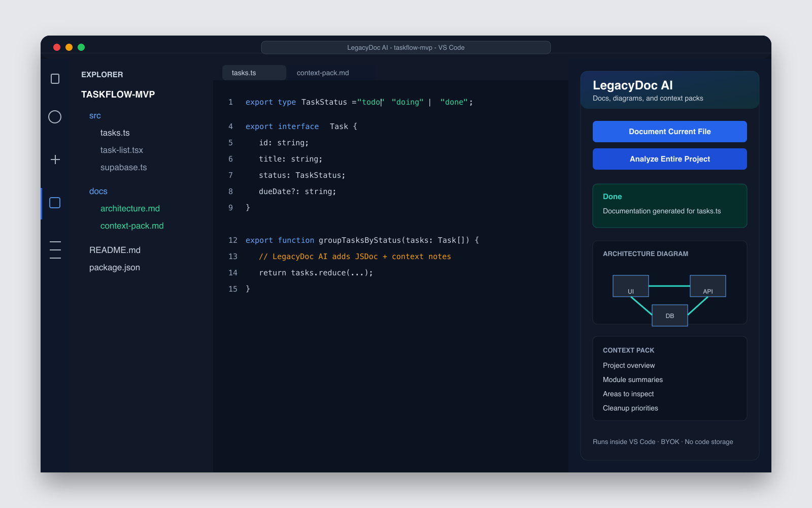
Task: Select Cleanup priorities in context pack
Action: click(x=630, y=408)
